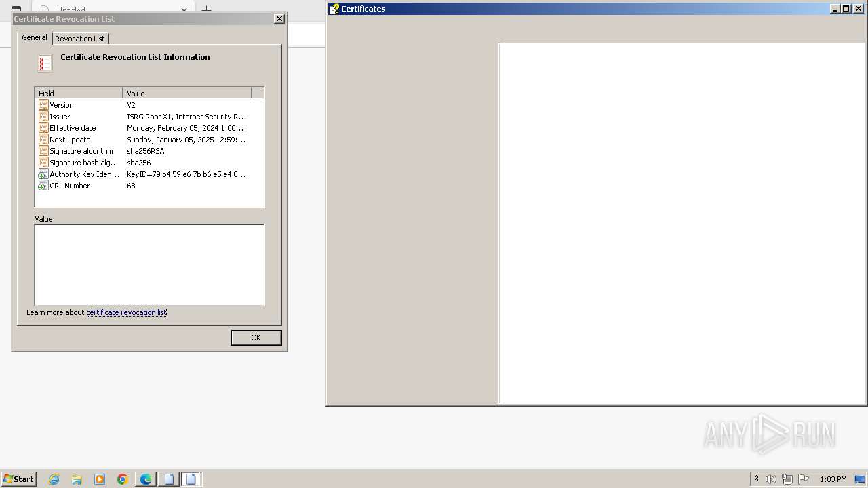This screenshot has height=488, width=868.
Task: Sort by the Value column header
Action: (x=187, y=93)
